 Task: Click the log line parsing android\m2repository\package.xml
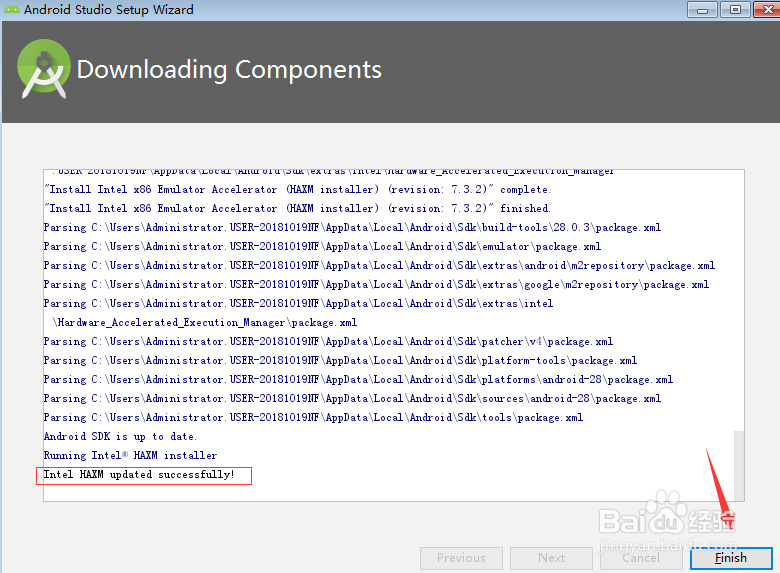tap(379, 266)
